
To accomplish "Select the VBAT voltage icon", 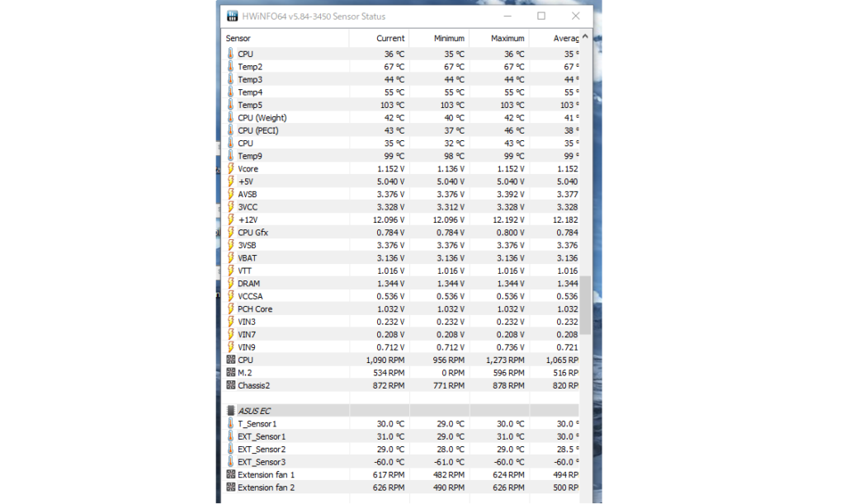I will (231, 258).
